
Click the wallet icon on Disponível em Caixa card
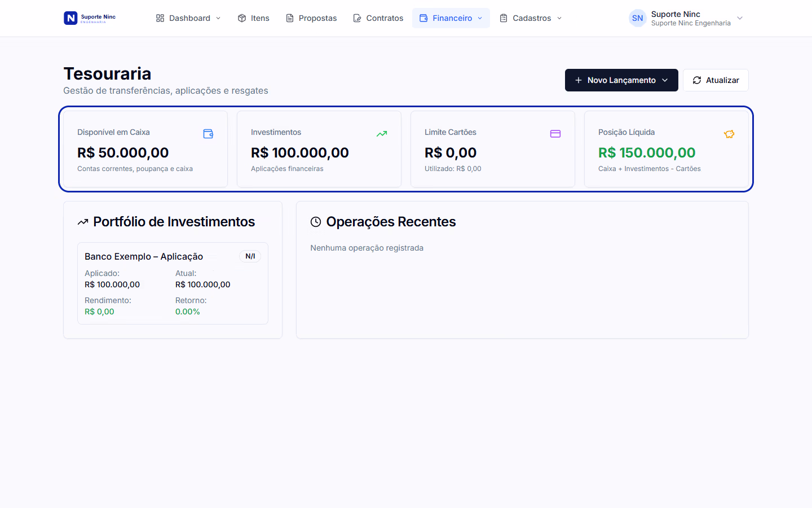coord(208,134)
